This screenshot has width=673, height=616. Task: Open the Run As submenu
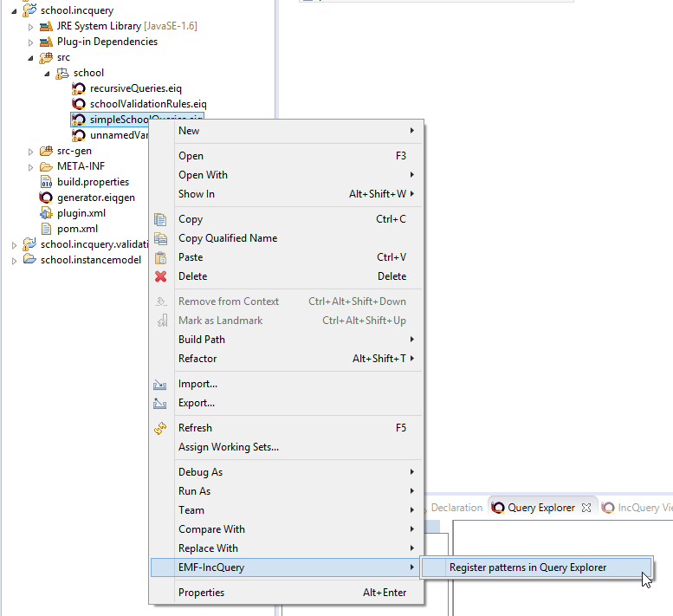[287, 491]
